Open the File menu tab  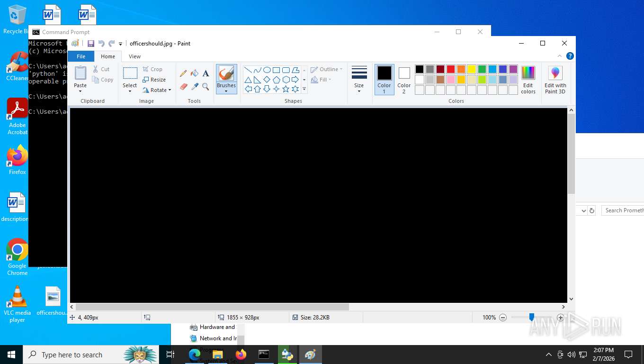81,56
